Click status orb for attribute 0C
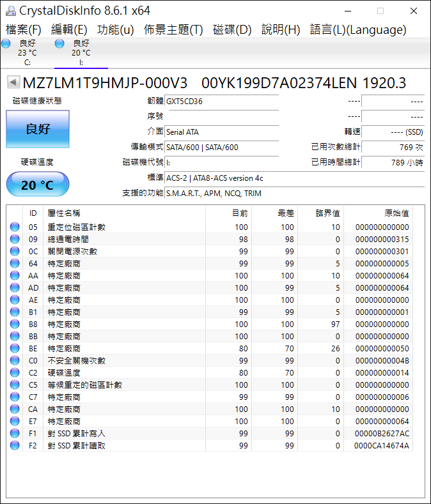The width and height of the screenshot is (431, 504). click(15, 251)
